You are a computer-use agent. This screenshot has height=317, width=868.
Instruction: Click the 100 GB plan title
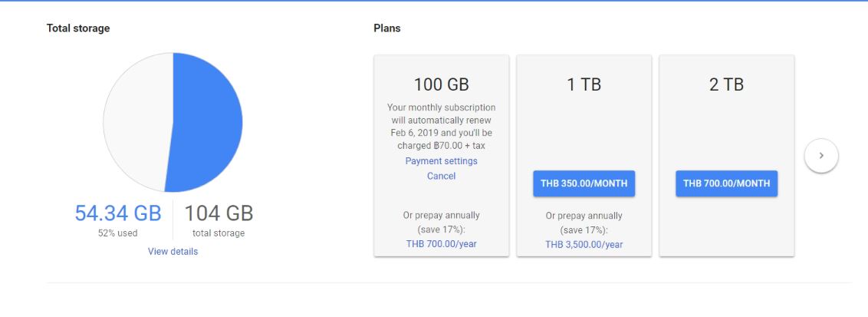pyautogui.click(x=441, y=84)
